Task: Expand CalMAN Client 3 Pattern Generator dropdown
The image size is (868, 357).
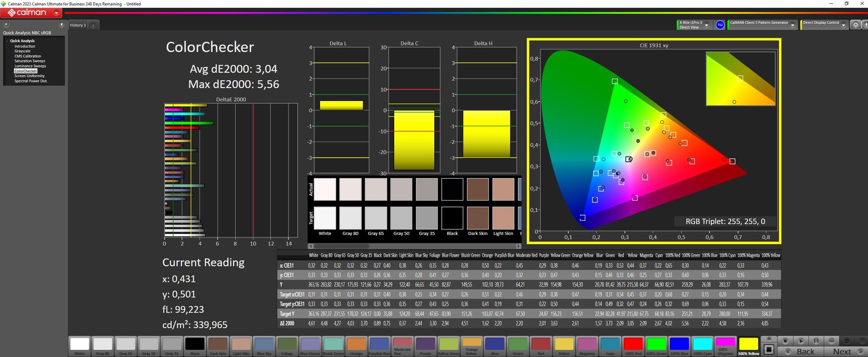Action: pyautogui.click(x=792, y=25)
